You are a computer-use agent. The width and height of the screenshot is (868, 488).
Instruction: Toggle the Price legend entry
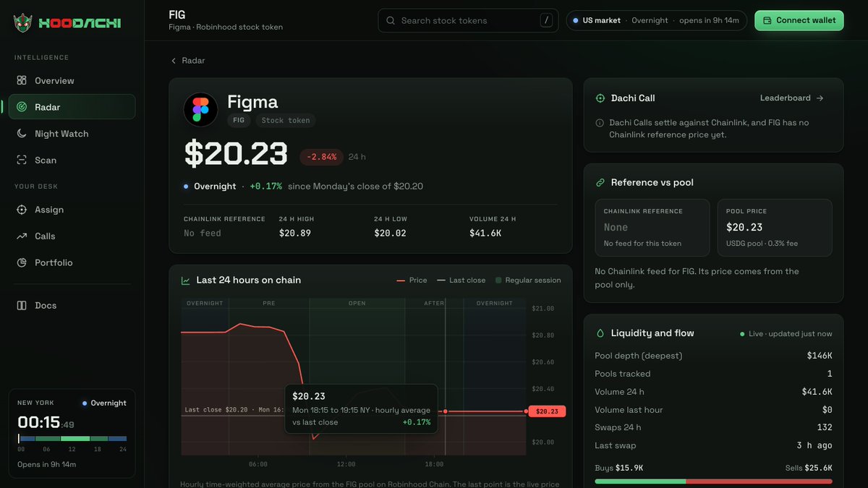pos(412,281)
